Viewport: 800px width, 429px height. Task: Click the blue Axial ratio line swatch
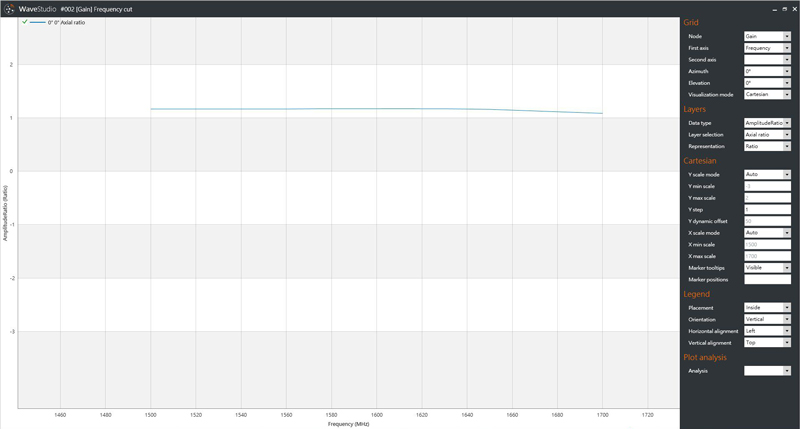coord(38,22)
